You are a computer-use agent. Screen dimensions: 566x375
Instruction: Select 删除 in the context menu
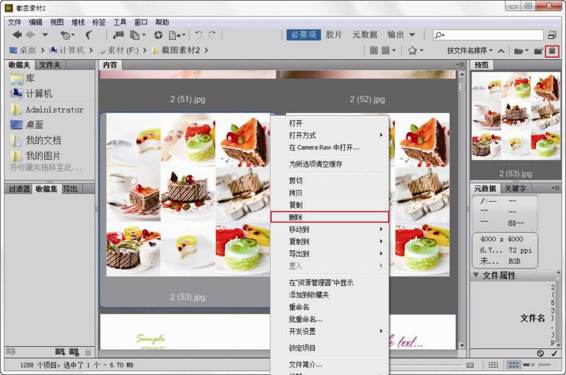330,217
